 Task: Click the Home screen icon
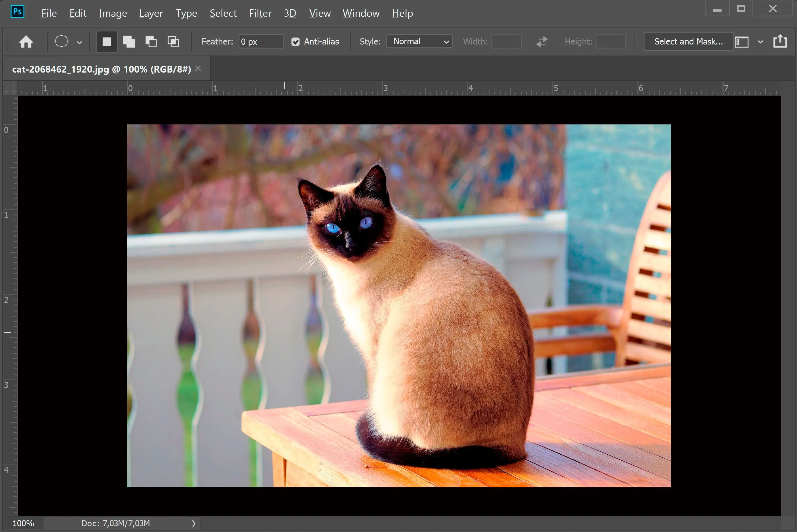[26, 42]
